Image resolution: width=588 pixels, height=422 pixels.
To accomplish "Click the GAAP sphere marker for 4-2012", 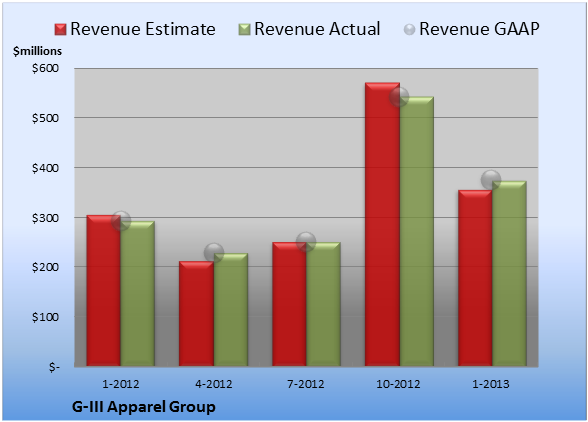I will (x=214, y=253).
